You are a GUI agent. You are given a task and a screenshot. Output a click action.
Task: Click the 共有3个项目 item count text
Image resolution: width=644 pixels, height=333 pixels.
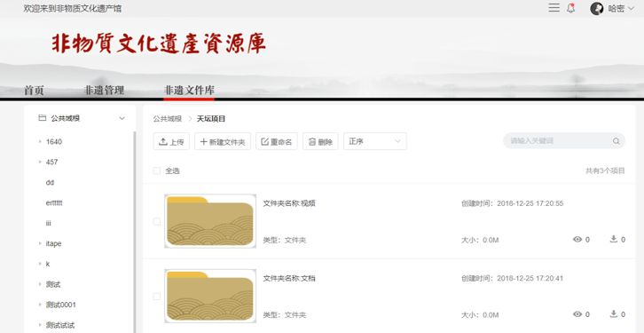[x=605, y=170]
